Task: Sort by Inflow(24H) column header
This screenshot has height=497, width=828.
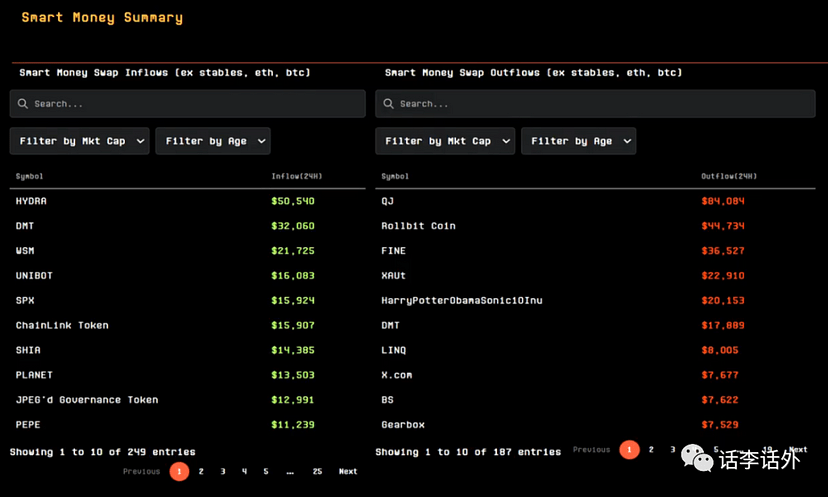Action: click(x=296, y=177)
